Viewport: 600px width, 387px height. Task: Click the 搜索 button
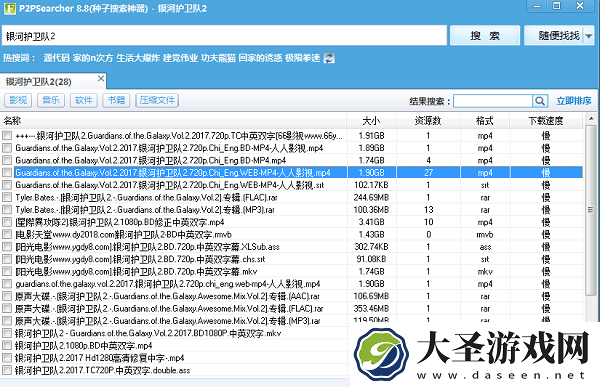point(484,36)
